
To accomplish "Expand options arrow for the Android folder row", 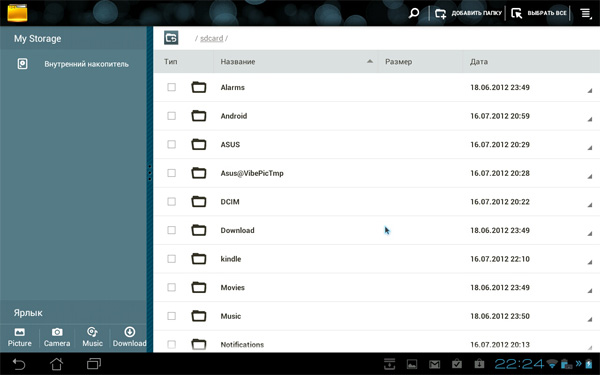I will click(590, 119).
